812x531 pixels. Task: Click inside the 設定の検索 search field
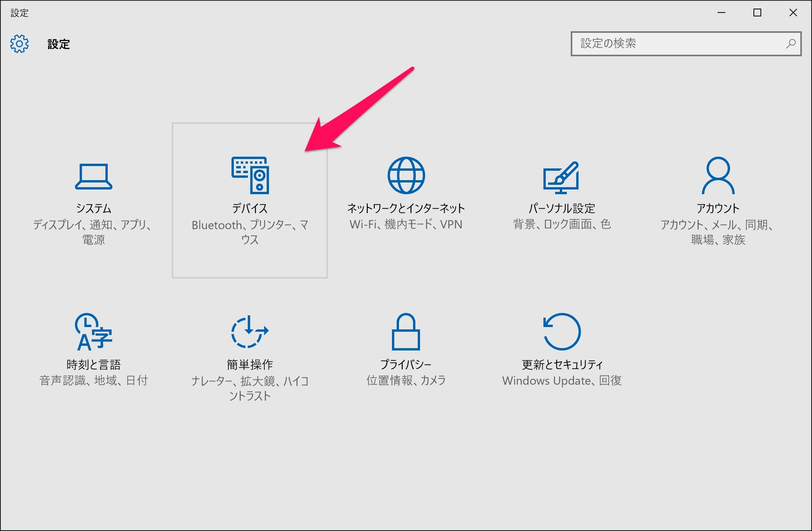(x=664, y=44)
